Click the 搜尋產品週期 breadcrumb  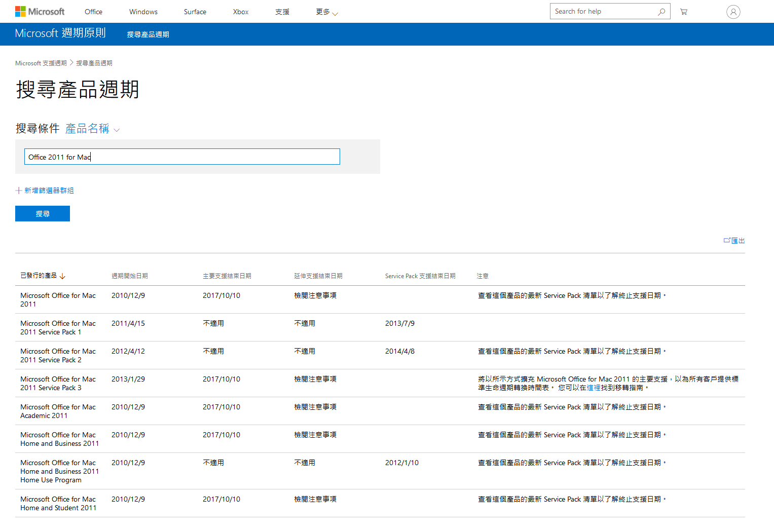(94, 63)
